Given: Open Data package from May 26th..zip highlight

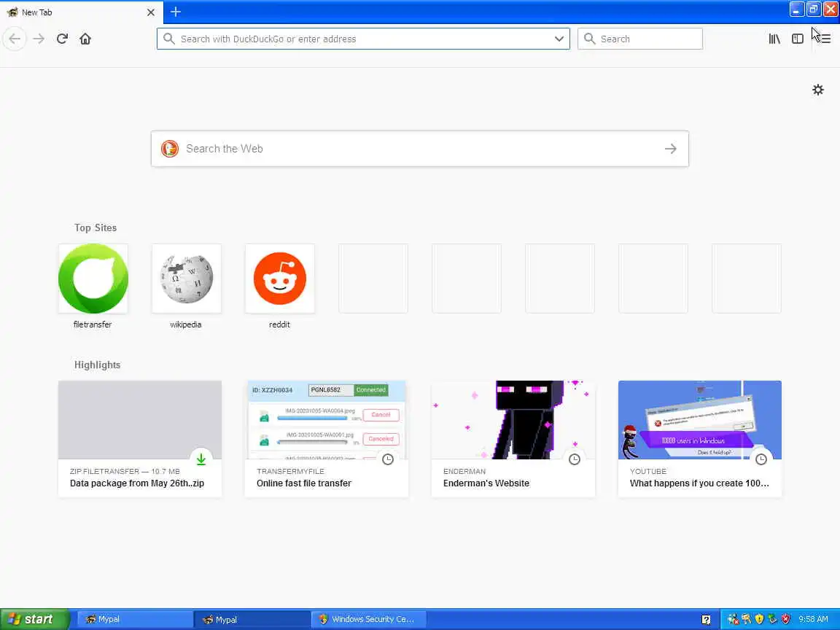Looking at the screenshot, I should 140,439.
